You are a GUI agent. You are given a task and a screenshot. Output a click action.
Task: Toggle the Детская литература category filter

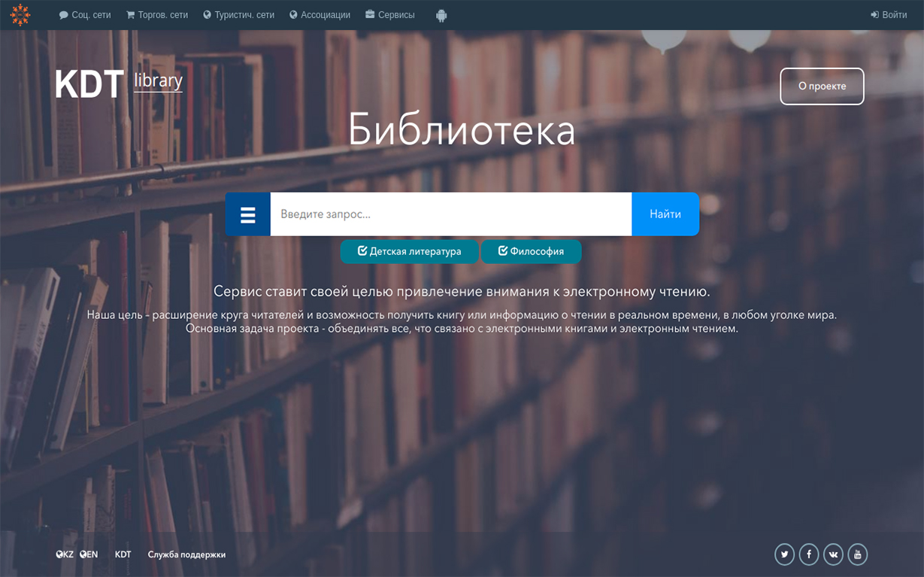point(409,251)
